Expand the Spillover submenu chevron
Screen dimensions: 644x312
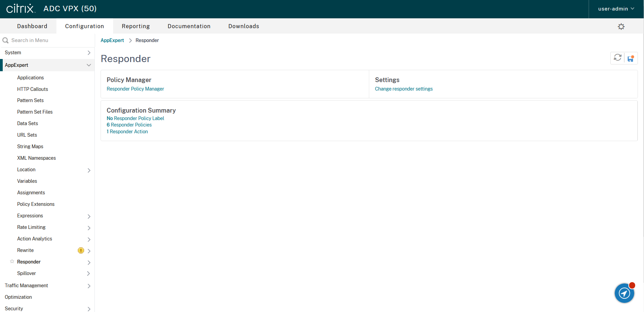click(89, 273)
